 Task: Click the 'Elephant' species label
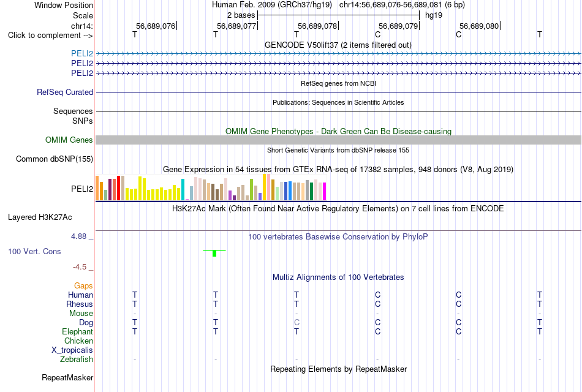click(77, 332)
